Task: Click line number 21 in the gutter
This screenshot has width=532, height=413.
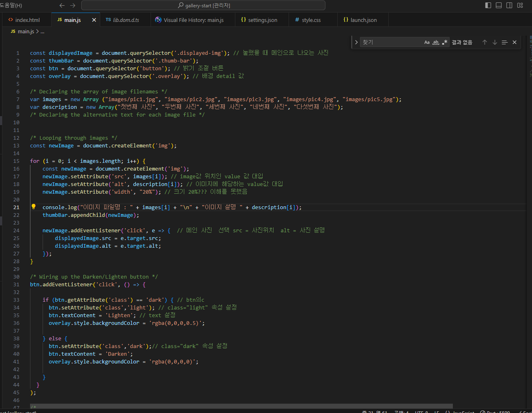Action: pos(16,208)
